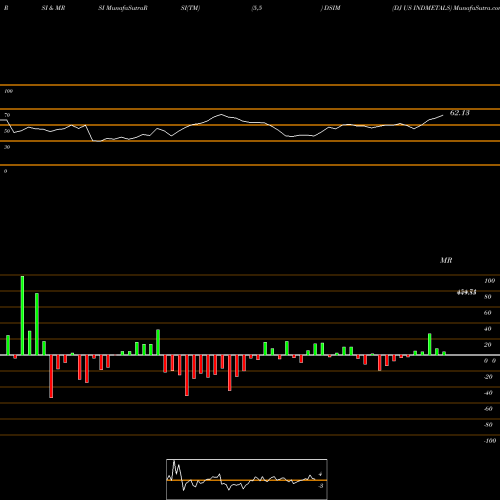The image size is (500, 500).
Task: Click the MR axis label 80
Action: pyautogui.click(x=488, y=297)
